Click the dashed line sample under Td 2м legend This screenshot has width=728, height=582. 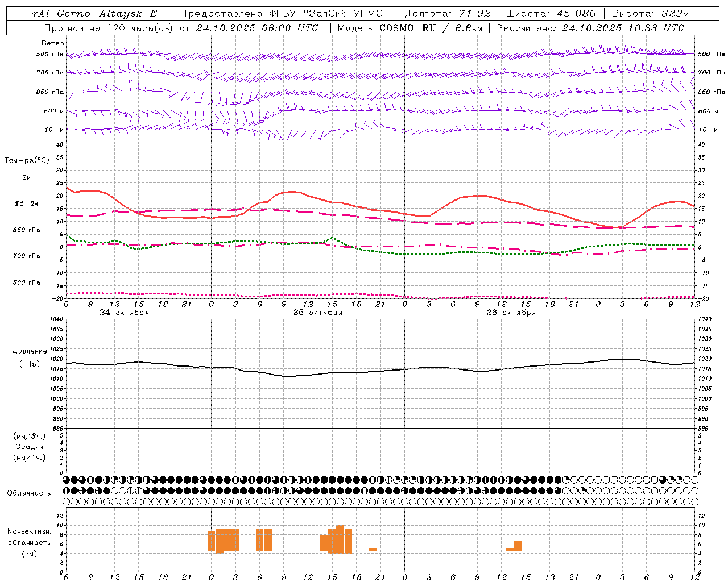pos(25,210)
